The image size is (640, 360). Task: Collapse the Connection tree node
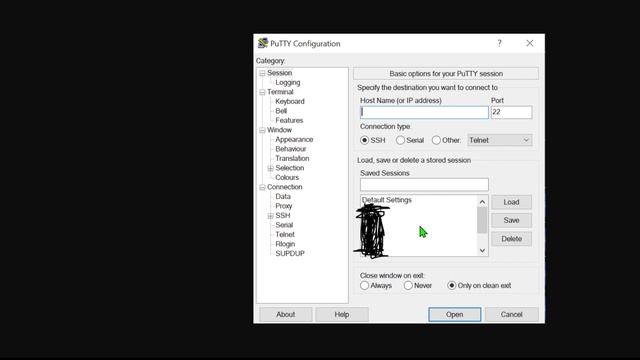[262, 187]
